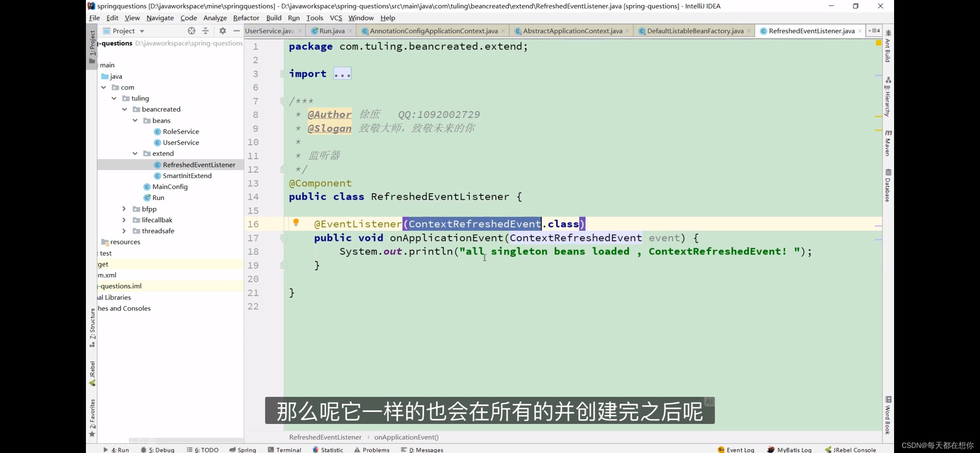Click onApplicationEvent() breadcrumb
The height and width of the screenshot is (453, 980).
point(406,437)
